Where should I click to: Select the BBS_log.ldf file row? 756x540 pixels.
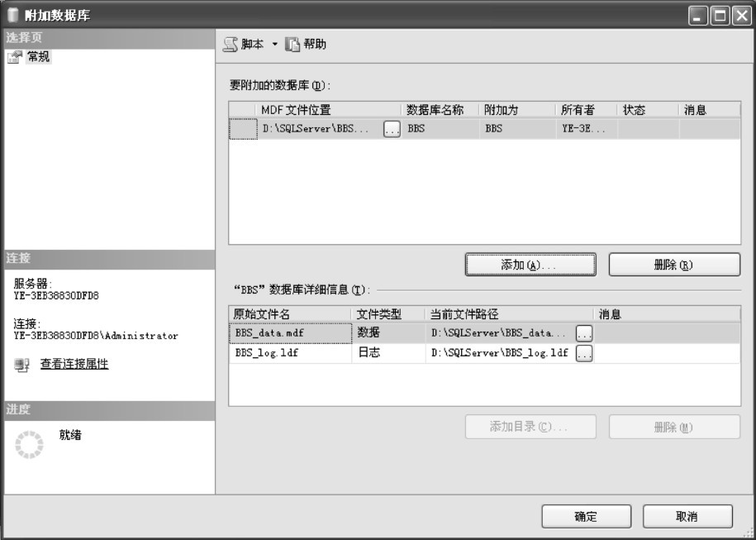click(x=484, y=353)
